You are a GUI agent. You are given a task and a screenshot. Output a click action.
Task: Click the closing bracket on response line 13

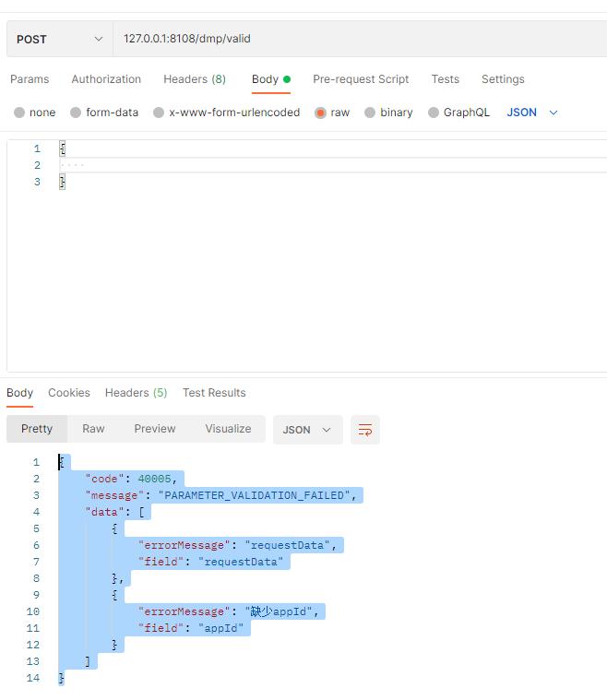[x=88, y=661]
